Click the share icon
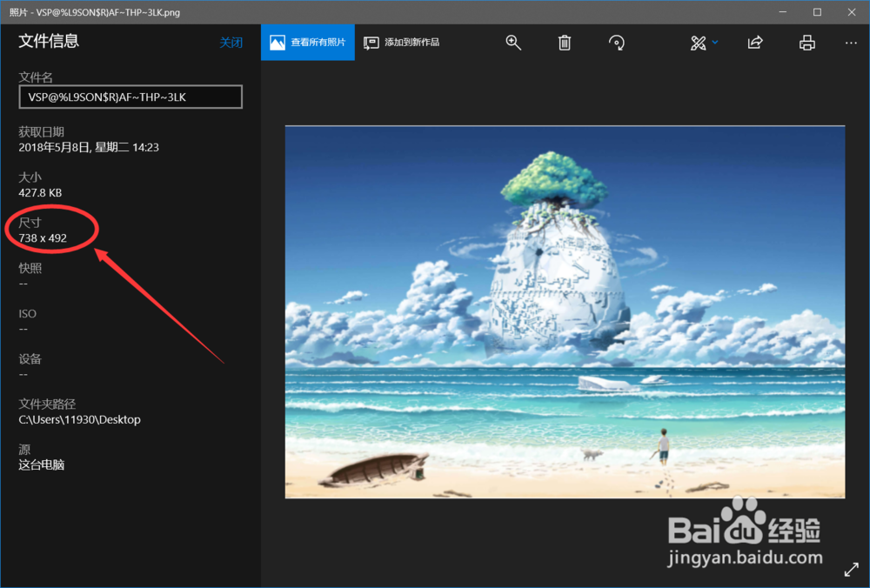The width and height of the screenshot is (870, 588). tap(755, 43)
